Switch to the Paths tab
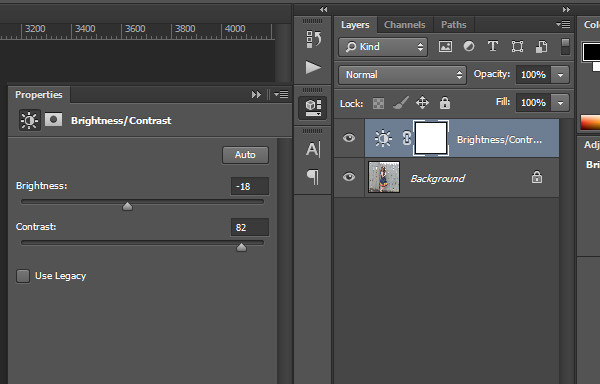 (453, 25)
